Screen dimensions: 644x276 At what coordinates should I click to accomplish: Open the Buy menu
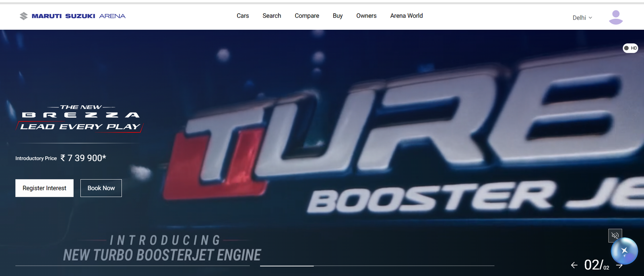338,16
